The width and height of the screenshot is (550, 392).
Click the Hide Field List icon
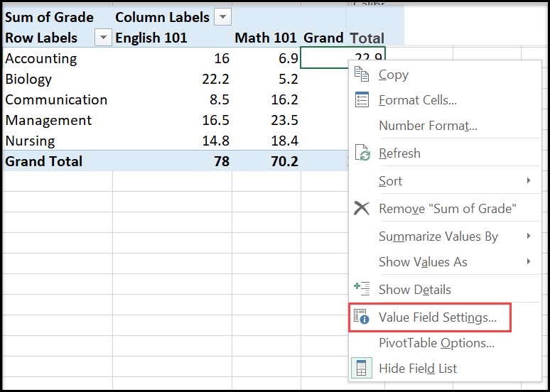[x=362, y=368]
